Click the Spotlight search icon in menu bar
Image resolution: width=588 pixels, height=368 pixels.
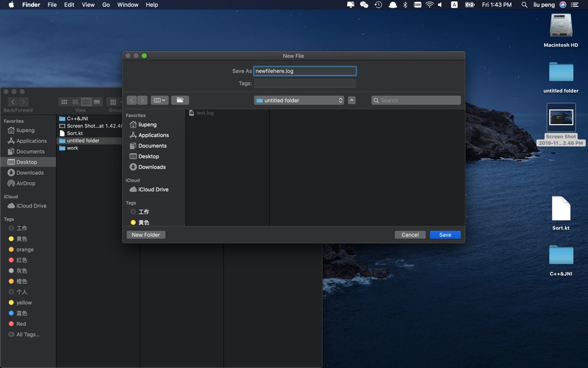pyautogui.click(x=525, y=5)
